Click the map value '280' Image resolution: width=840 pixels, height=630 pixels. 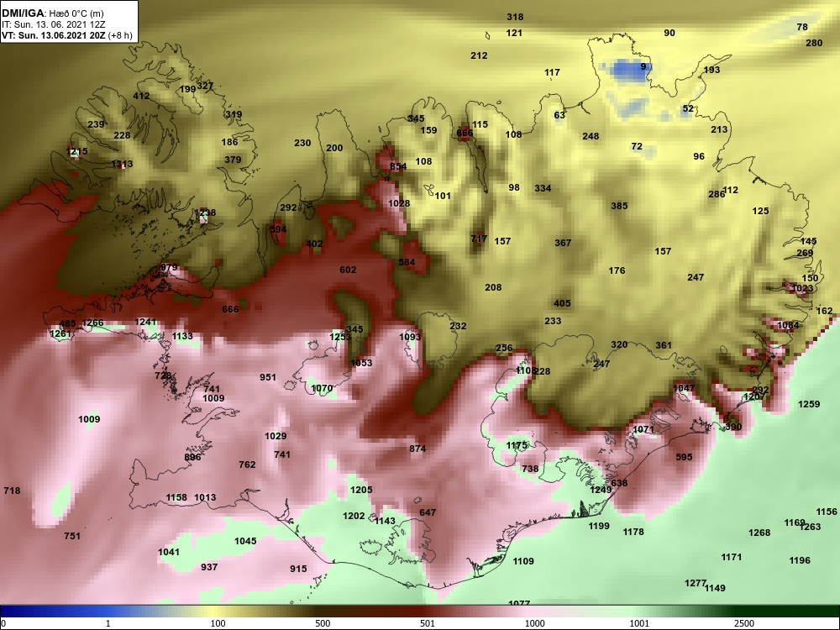pyautogui.click(x=814, y=43)
